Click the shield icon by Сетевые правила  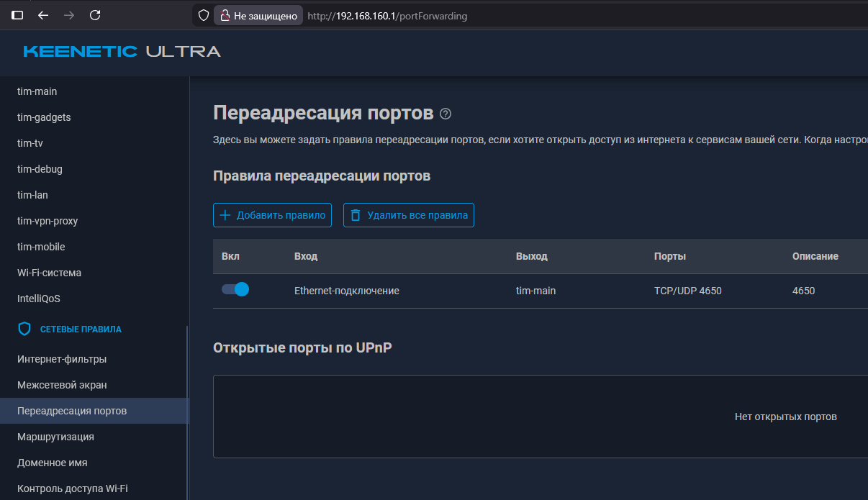(x=24, y=329)
